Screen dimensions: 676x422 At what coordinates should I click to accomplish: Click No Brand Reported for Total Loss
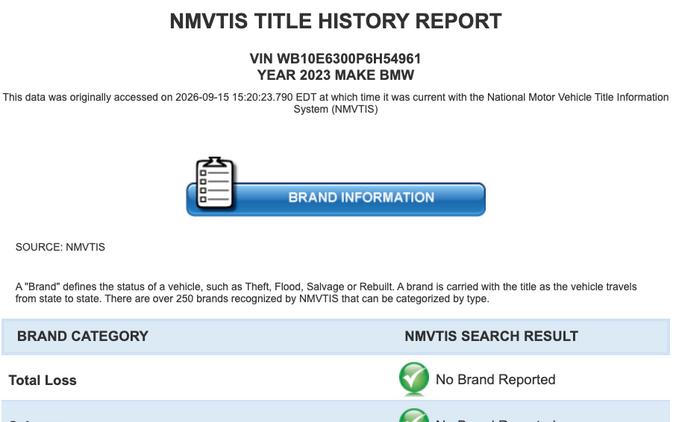(495, 379)
